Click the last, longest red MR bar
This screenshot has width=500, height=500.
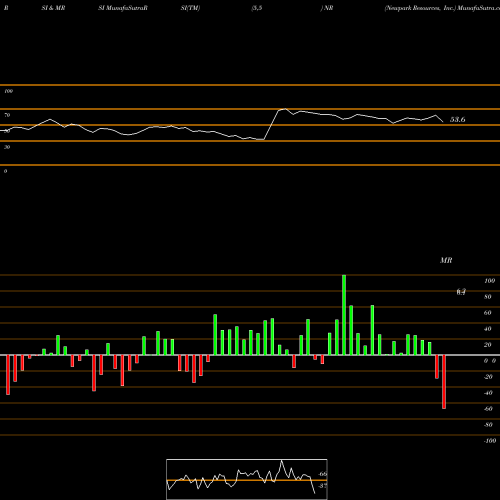point(444,382)
